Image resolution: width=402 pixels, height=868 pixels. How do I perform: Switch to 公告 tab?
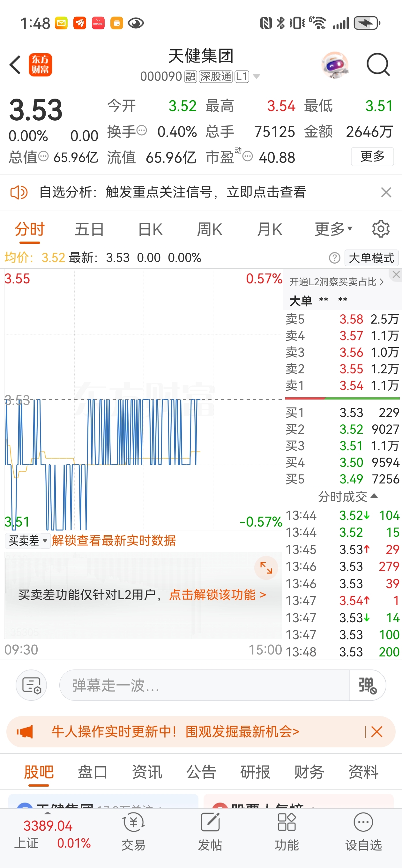(x=201, y=772)
